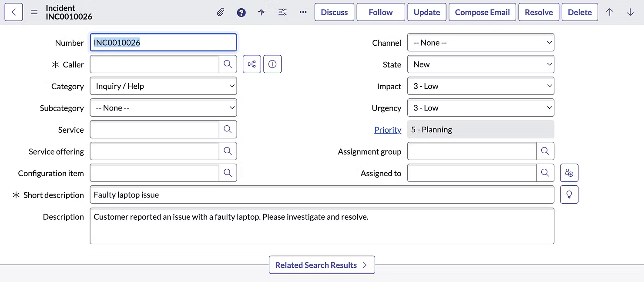Follow the Priority link
This screenshot has width=644, height=282.
pyautogui.click(x=388, y=129)
